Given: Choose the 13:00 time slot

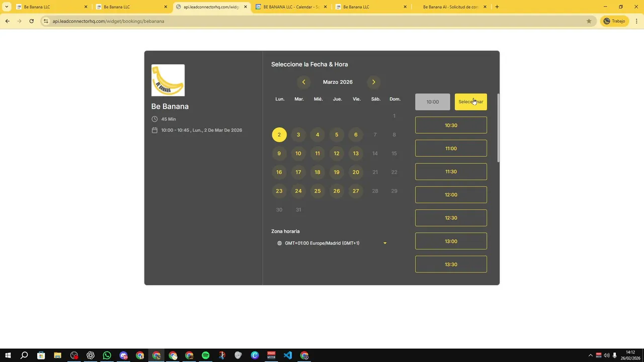Looking at the screenshot, I should pyautogui.click(x=451, y=241).
